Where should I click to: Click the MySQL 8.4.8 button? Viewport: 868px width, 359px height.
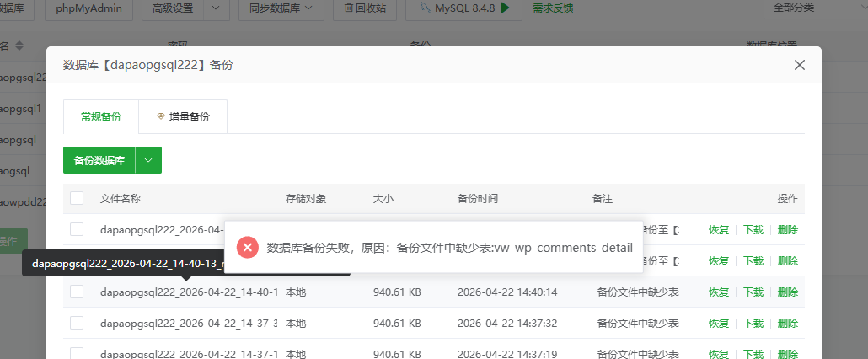(x=463, y=8)
